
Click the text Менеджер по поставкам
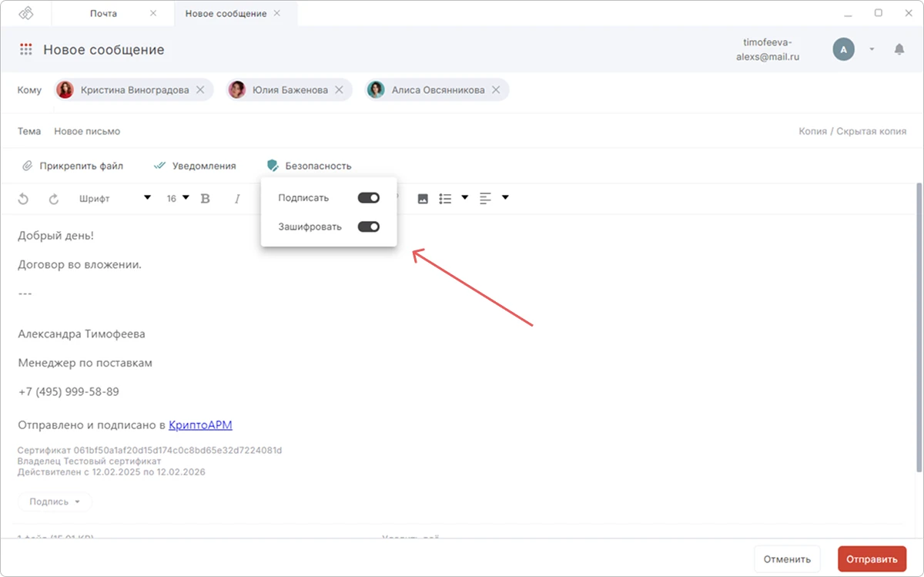pos(85,363)
